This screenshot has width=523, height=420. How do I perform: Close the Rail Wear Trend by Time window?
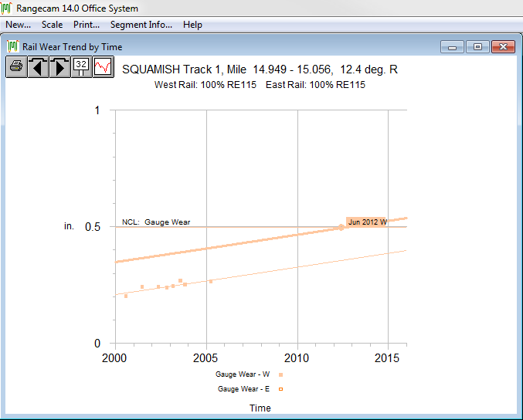[503, 47]
